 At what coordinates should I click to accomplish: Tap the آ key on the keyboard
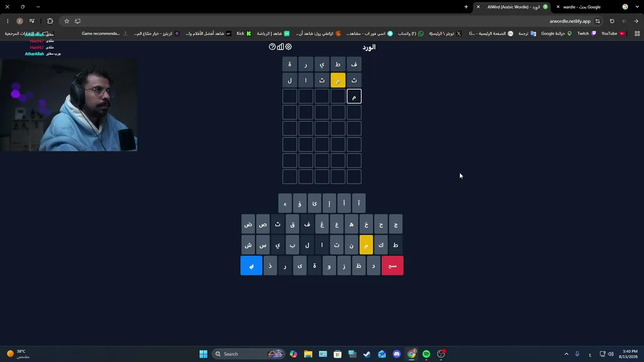(359, 203)
